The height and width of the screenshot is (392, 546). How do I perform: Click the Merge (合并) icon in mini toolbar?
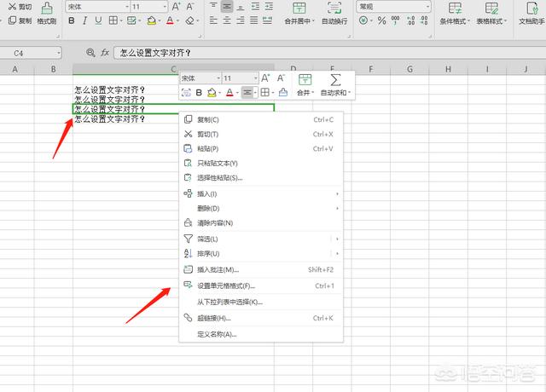pyautogui.click(x=305, y=84)
